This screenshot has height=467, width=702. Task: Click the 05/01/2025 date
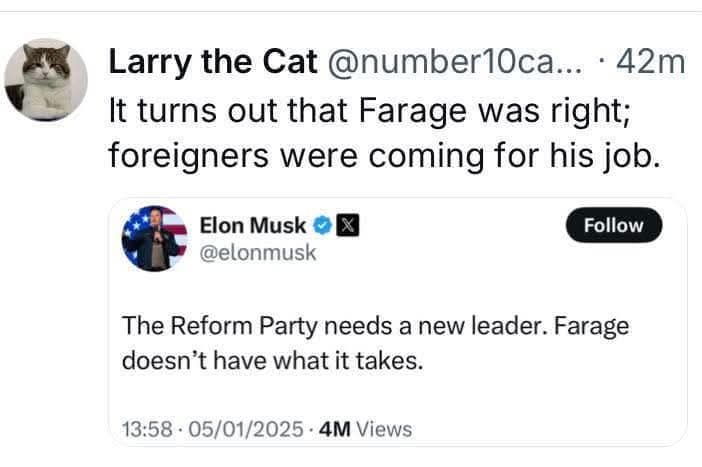point(243,429)
